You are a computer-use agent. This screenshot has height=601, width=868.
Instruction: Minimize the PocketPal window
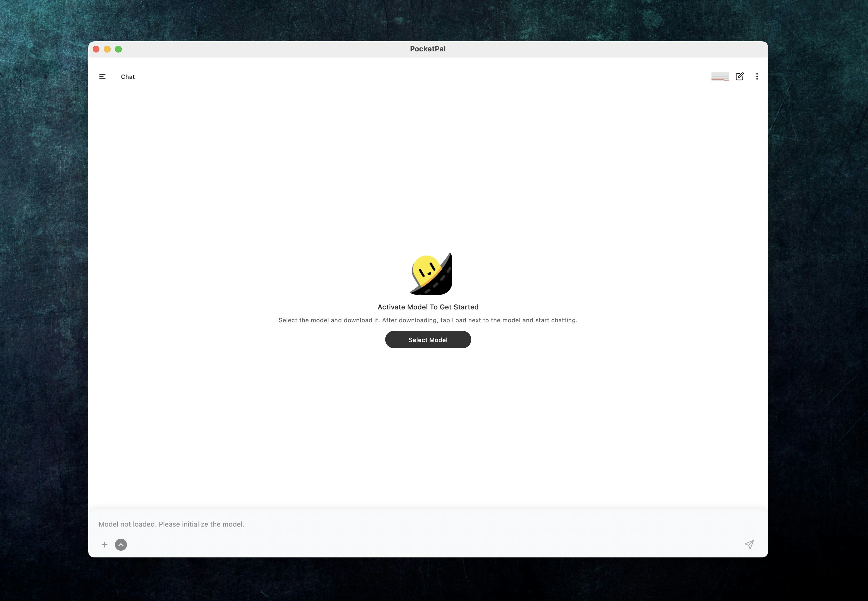point(107,49)
